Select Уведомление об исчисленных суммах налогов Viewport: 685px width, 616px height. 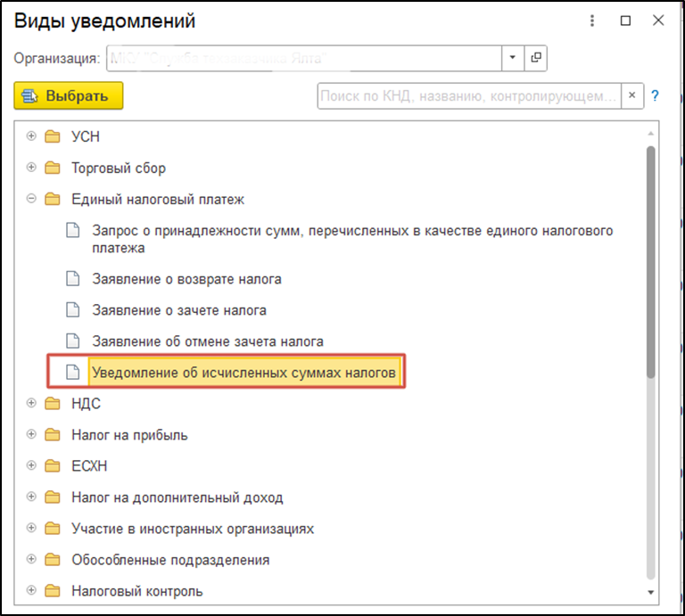pos(243,373)
